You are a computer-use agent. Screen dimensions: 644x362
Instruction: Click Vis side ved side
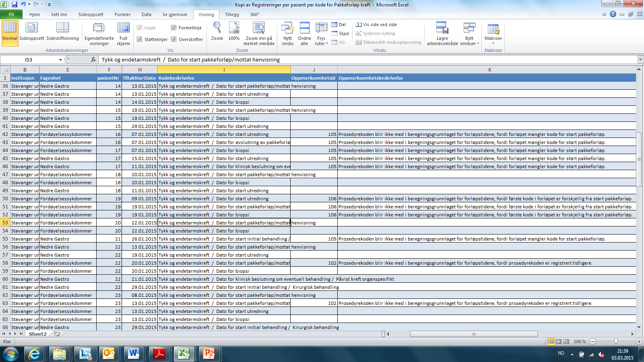pyautogui.click(x=376, y=25)
